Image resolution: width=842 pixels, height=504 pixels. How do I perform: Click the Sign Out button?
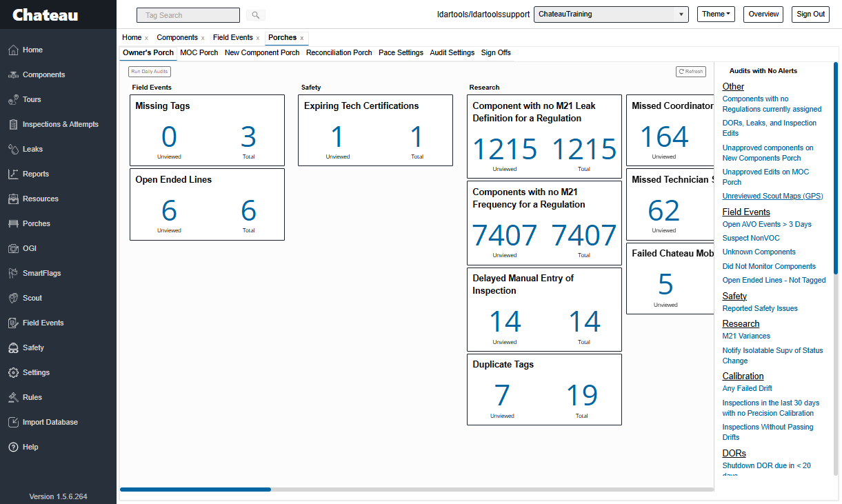click(810, 14)
